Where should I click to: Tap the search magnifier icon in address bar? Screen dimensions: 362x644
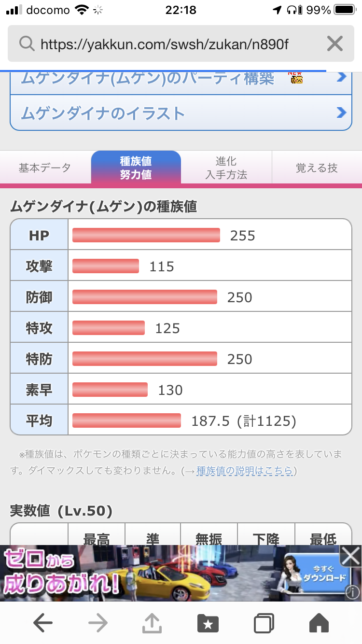pos(27,44)
